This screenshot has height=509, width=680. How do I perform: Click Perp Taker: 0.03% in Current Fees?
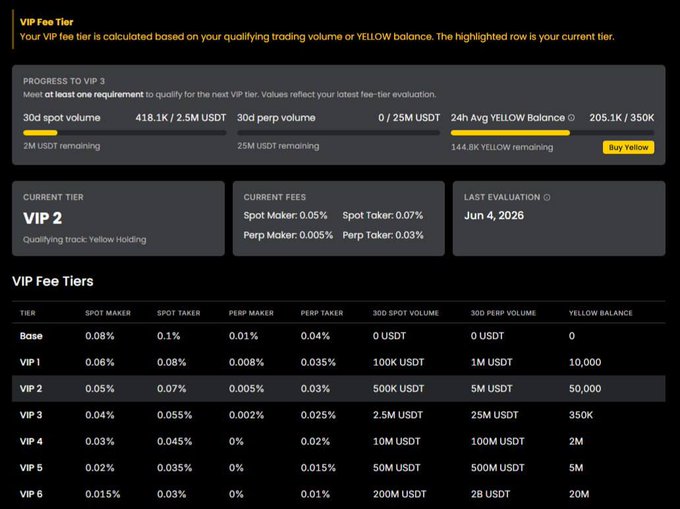pos(383,235)
